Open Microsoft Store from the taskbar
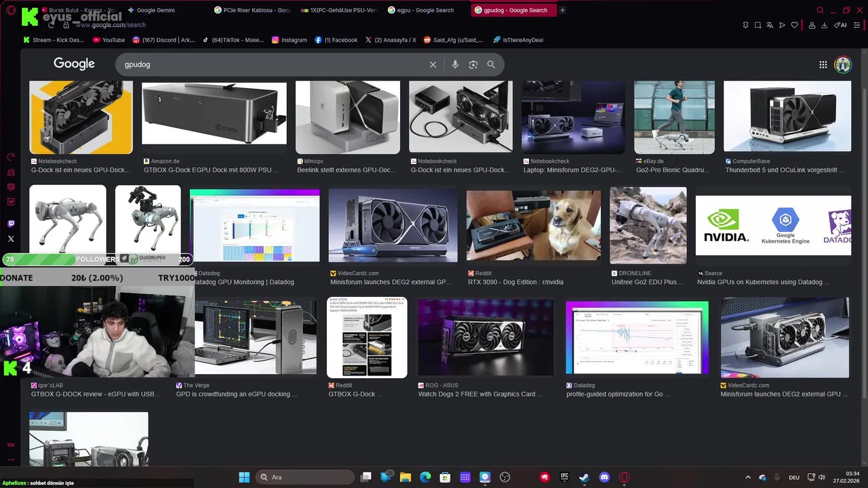 [445, 477]
